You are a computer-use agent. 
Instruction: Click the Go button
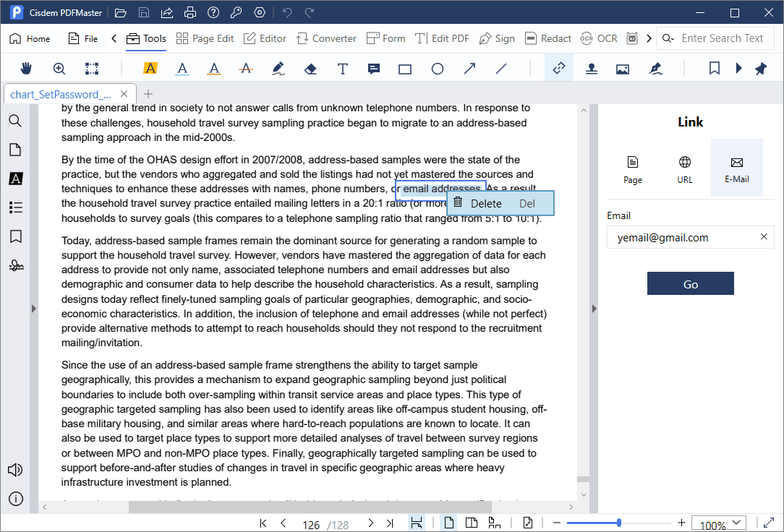pyautogui.click(x=691, y=284)
